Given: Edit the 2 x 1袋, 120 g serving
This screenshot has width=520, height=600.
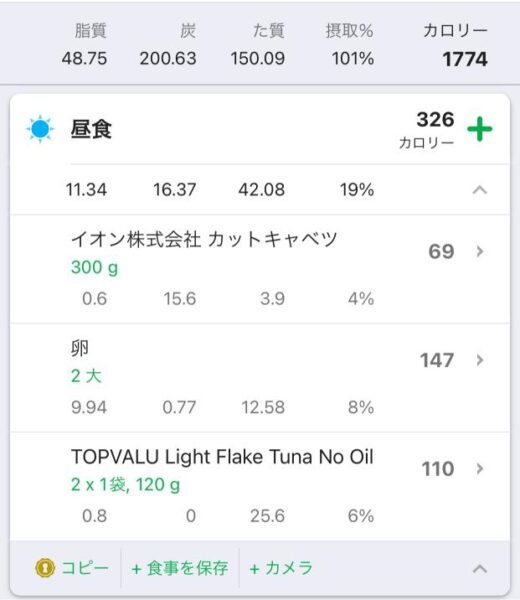Looking at the screenshot, I should [x=126, y=485].
